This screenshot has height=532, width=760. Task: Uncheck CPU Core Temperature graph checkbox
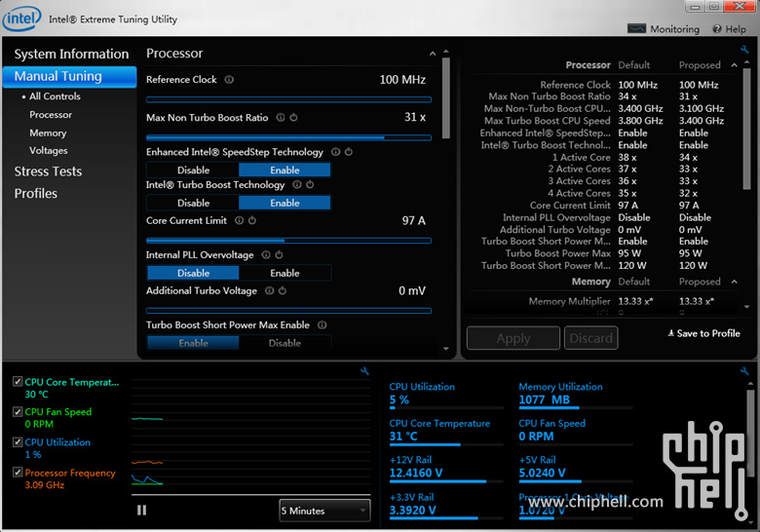(18, 382)
